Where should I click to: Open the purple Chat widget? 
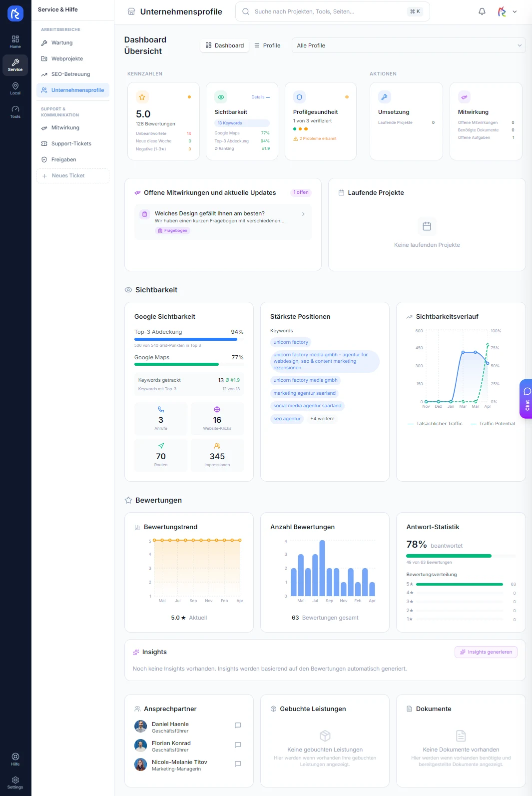[527, 399]
